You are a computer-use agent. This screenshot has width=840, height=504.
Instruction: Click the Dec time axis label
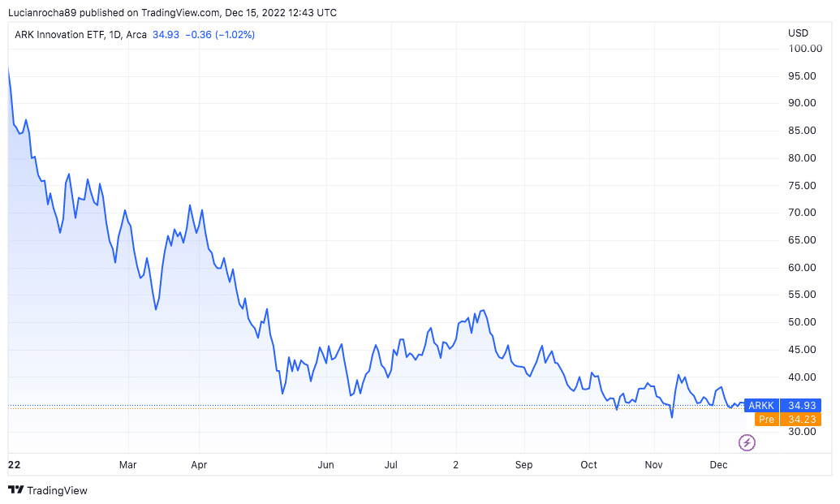(718, 465)
